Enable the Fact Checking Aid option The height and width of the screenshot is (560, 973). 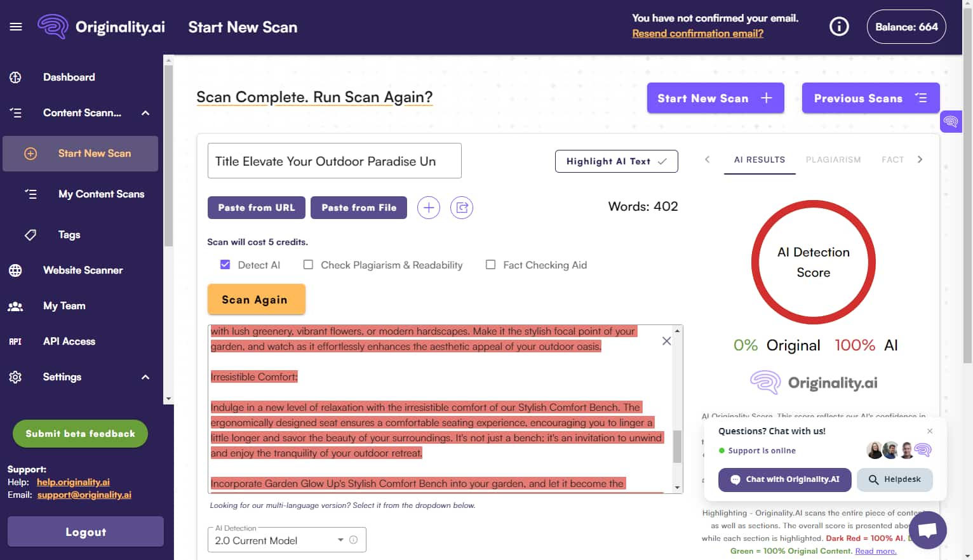tap(490, 264)
